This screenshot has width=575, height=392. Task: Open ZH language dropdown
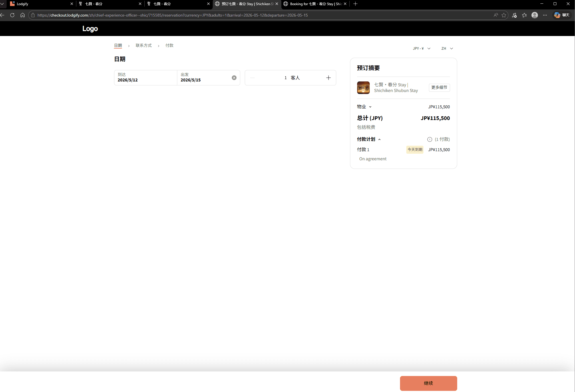pos(447,49)
